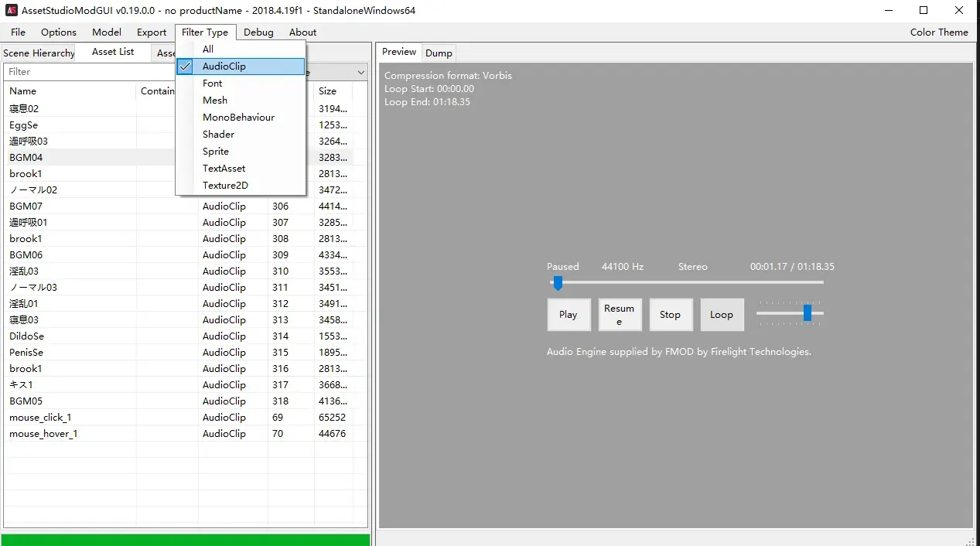
Task: Select the BGM06 asset row
Action: coord(185,254)
